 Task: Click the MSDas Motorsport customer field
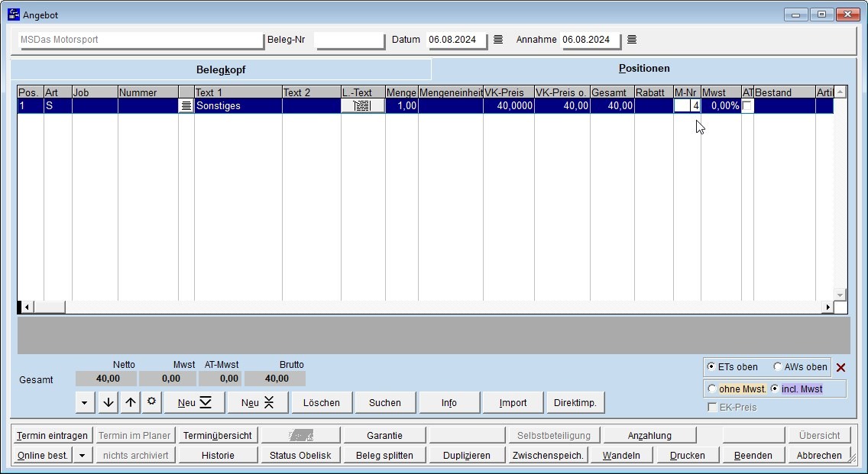pyautogui.click(x=141, y=40)
